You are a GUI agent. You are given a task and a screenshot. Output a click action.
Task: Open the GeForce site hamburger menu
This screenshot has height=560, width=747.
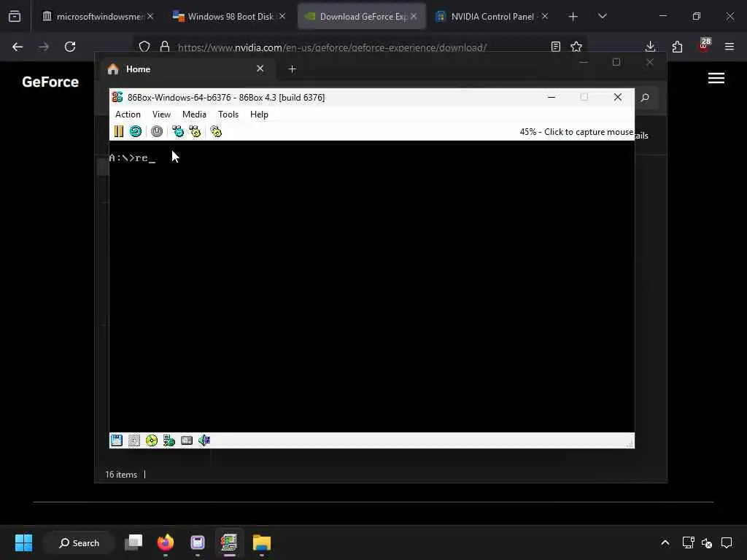[x=716, y=78]
